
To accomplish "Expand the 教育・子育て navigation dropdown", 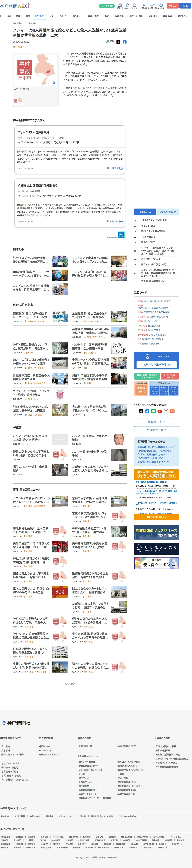I will 94,16.
